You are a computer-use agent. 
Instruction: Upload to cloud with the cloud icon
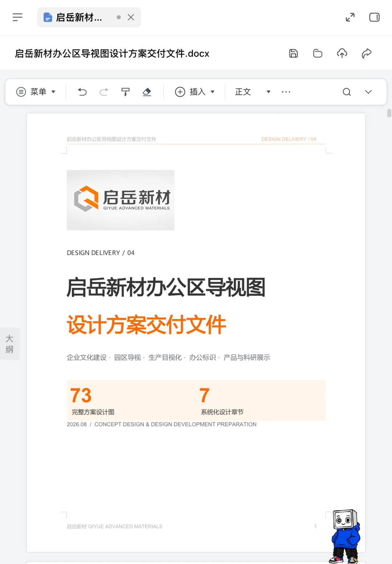pos(342,53)
